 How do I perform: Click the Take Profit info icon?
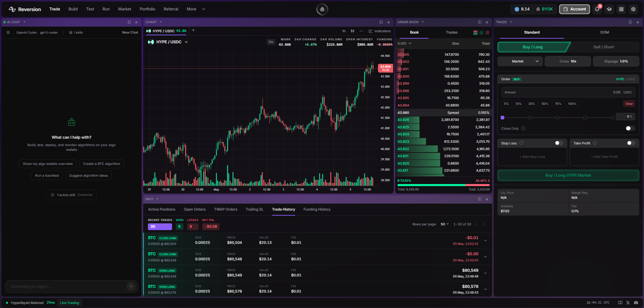click(x=595, y=143)
